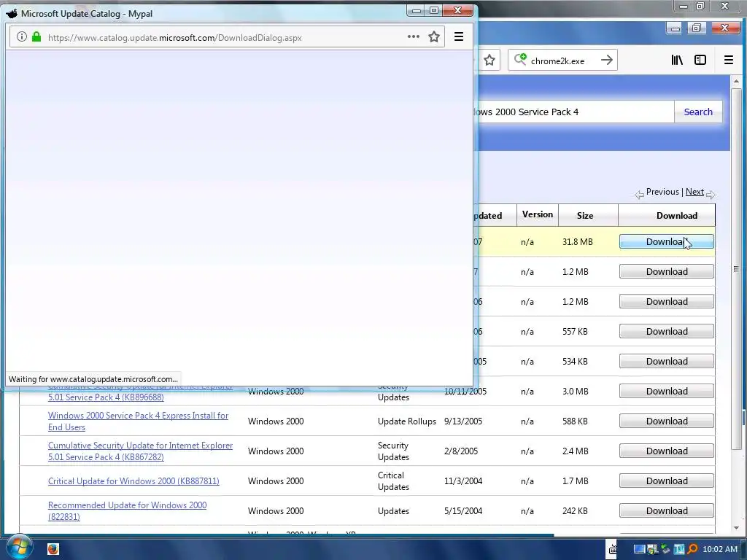Download the first 1.2 MB update
747x560 pixels.
click(x=667, y=271)
